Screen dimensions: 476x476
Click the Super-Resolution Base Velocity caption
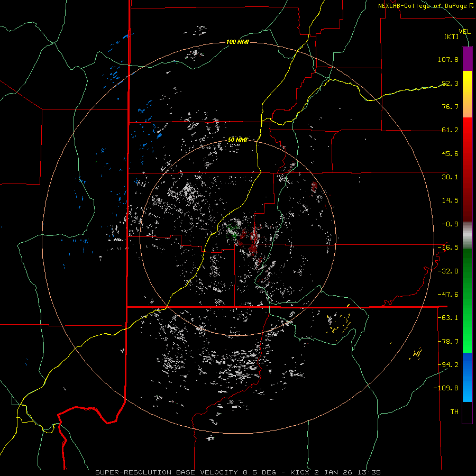[x=237, y=472]
